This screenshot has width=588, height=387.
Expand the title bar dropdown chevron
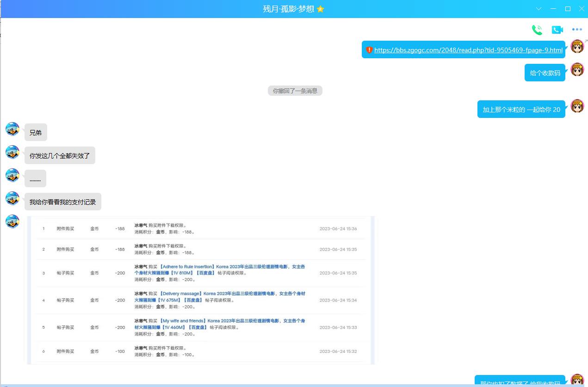point(539,9)
